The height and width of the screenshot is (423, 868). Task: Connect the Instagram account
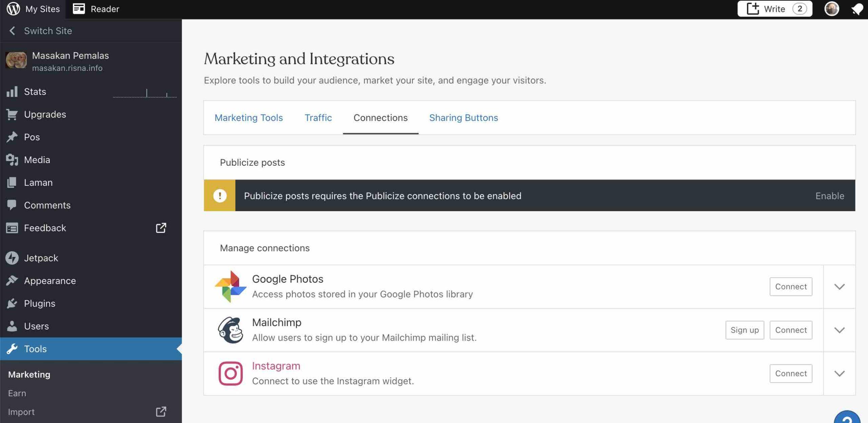click(791, 374)
